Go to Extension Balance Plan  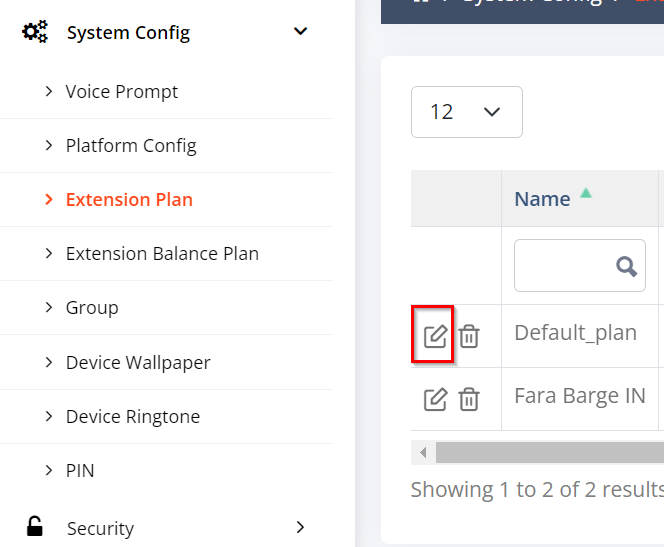tap(162, 254)
